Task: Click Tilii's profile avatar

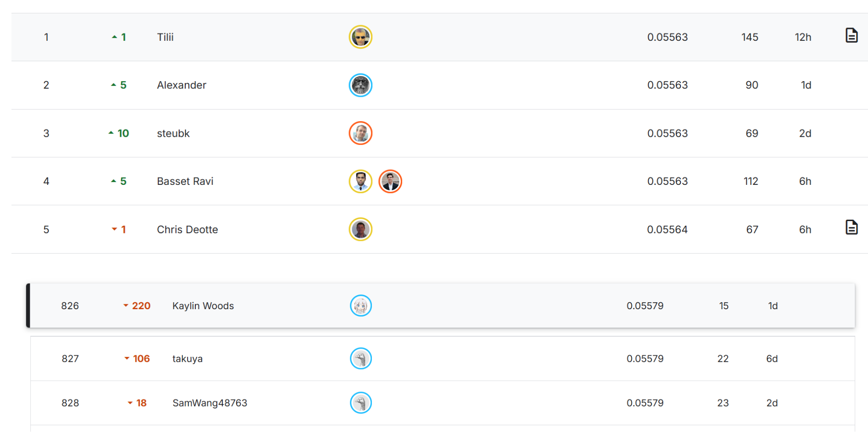Action: (360, 37)
